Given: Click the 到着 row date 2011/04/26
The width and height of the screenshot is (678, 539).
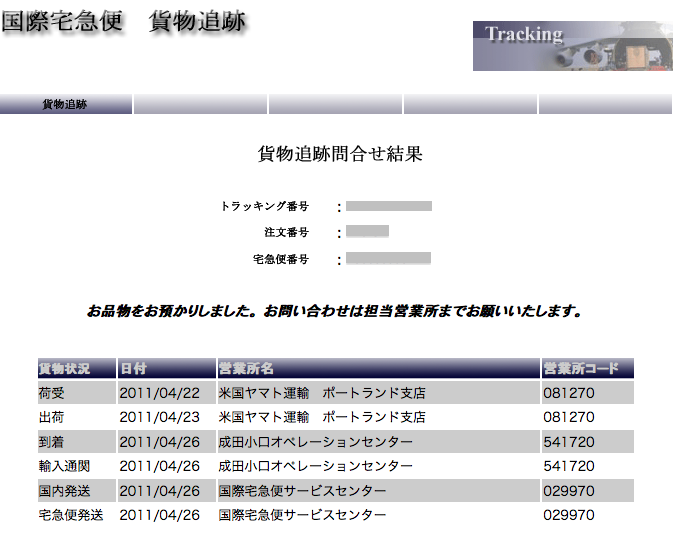Looking at the screenshot, I should 160,442.
